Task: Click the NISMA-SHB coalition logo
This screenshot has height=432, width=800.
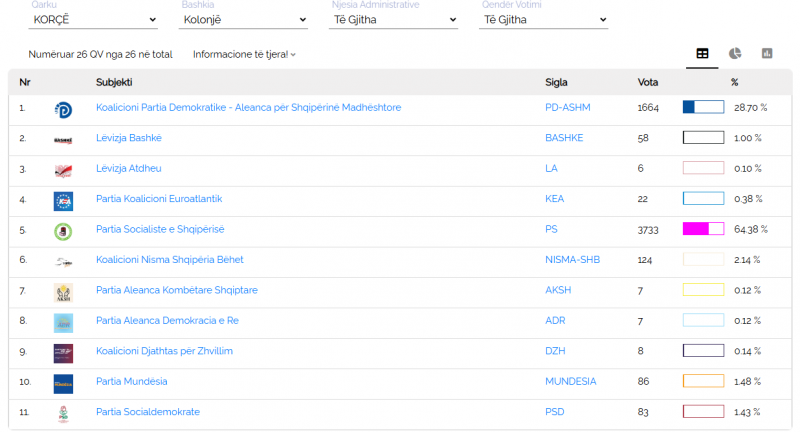Action: click(x=63, y=262)
